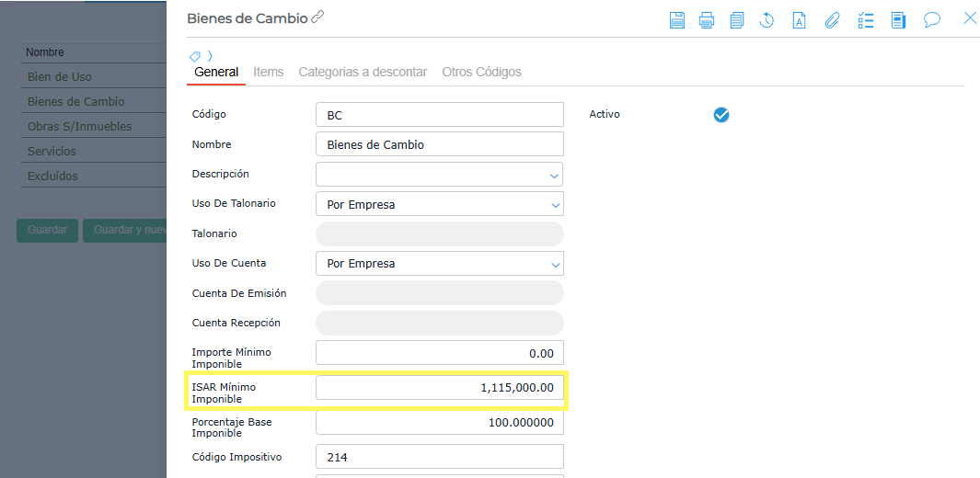Select Servicios in the Nombre list
This screenshot has height=478, width=980.
52,151
